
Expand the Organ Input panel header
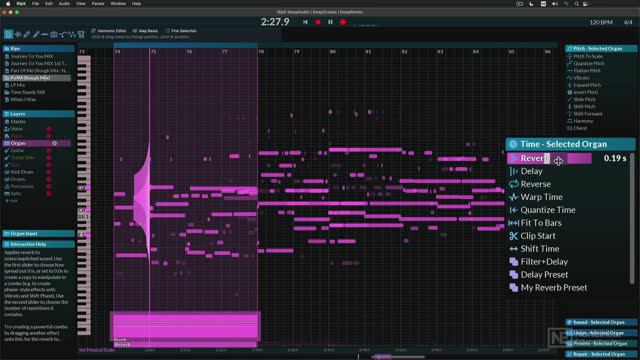tap(38, 234)
